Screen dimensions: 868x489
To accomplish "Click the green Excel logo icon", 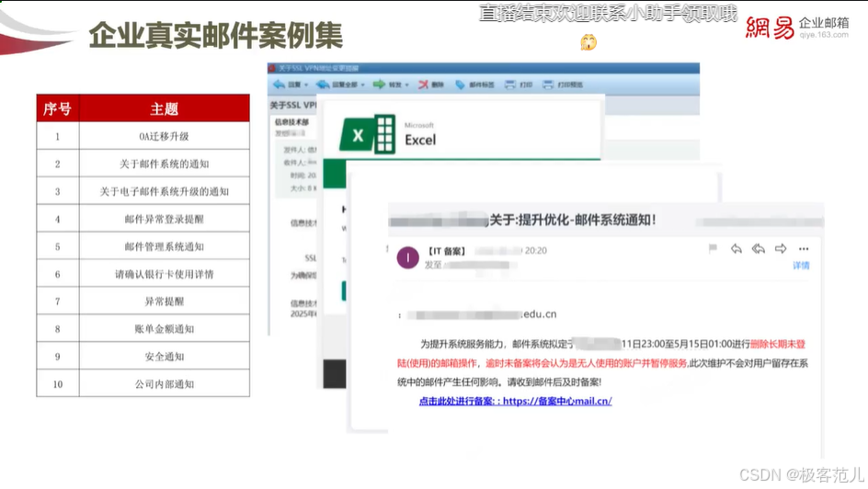I will (x=368, y=134).
